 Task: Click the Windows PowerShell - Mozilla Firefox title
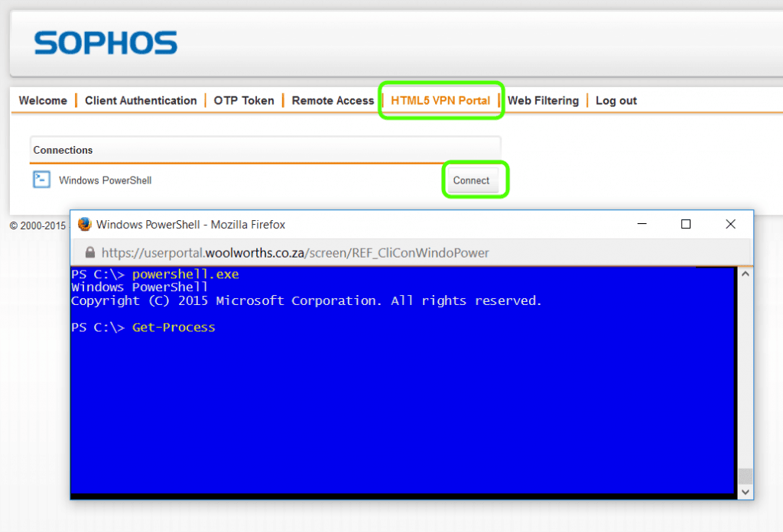(190, 225)
